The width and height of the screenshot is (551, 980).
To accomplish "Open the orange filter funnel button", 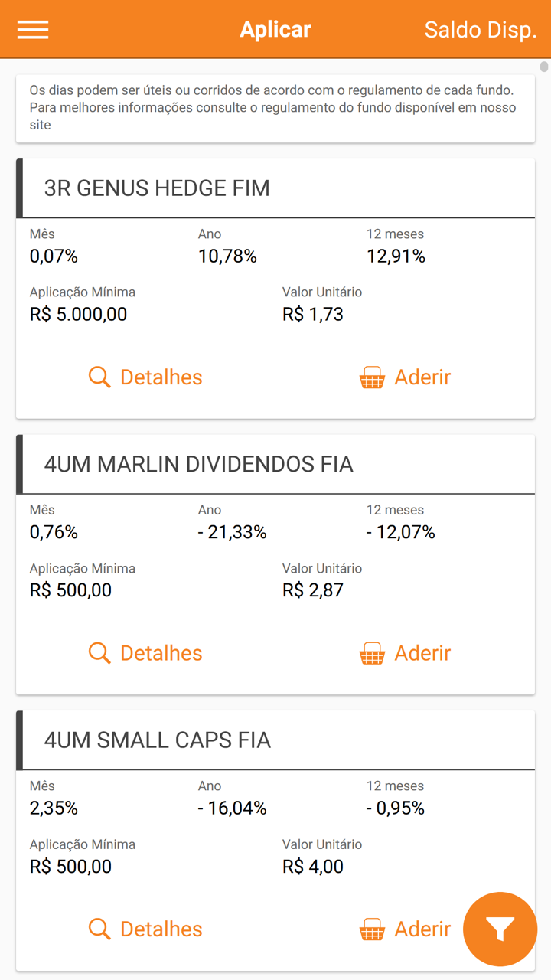I will (x=500, y=929).
